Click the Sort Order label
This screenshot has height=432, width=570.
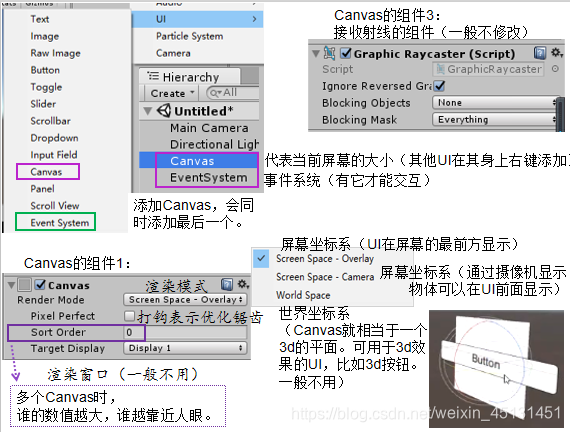click(x=59, y=332)
